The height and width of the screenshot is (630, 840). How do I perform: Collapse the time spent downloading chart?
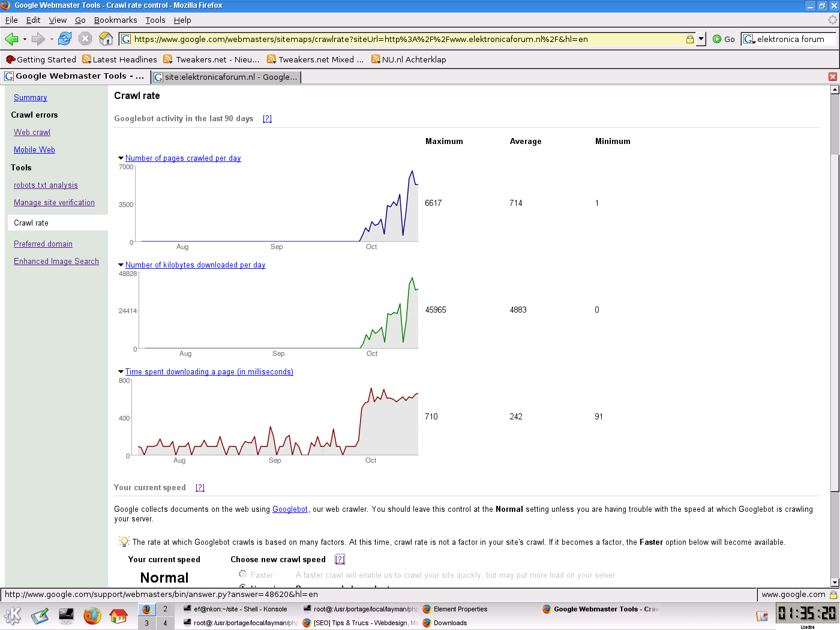click(121, 372)
